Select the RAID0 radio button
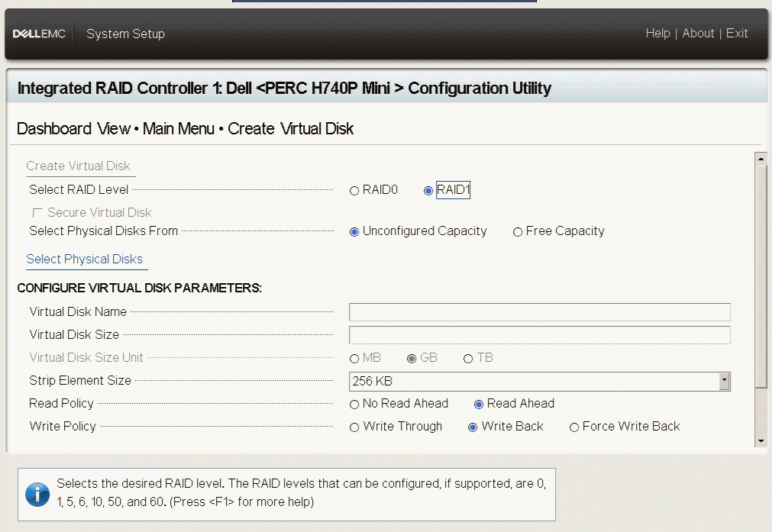 (354, 191)
